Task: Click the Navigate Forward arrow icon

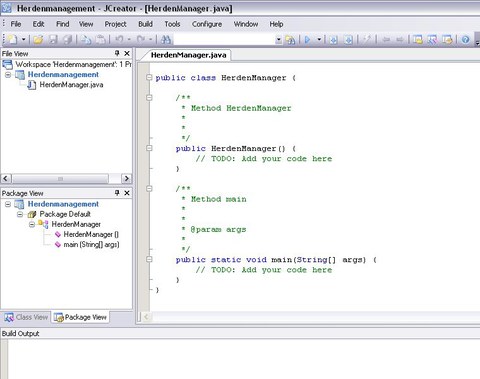Action: point(400,40)
